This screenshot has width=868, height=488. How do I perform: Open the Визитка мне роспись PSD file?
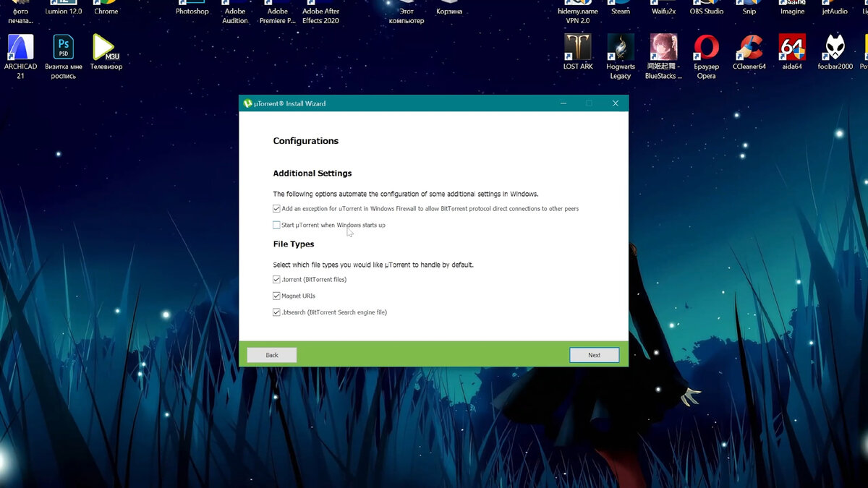tap(64, 55)
